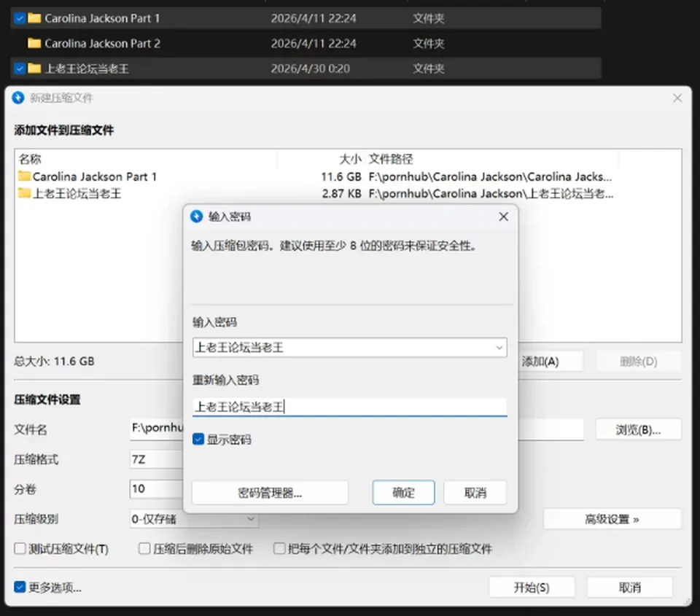The width and height of the screenshot is (700, 616).
Task: Disable the 显示密码 checkbox
Action: click(x=198, y=440)
